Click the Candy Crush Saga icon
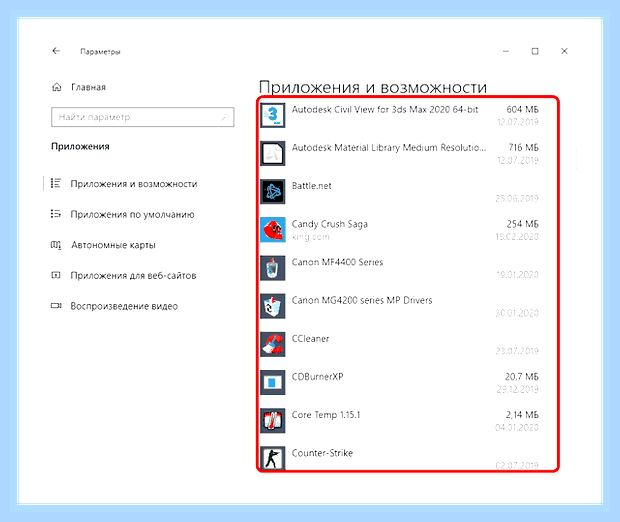This screenshot has height=522, width=620. [272, 230]
